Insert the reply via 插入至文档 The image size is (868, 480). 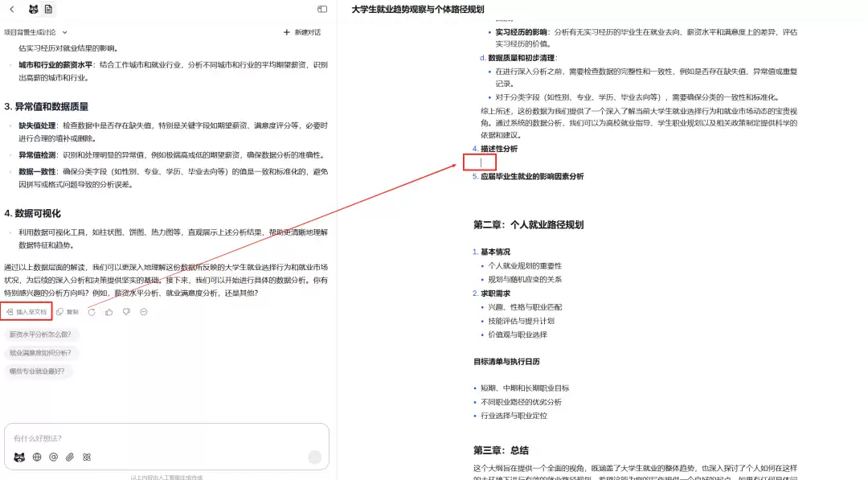(27, 312)
